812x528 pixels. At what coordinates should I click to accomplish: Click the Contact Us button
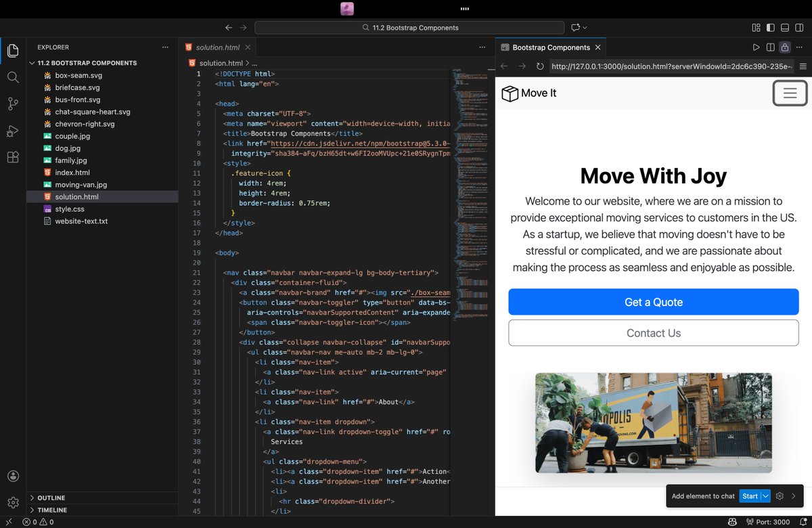tap(654, 333)
